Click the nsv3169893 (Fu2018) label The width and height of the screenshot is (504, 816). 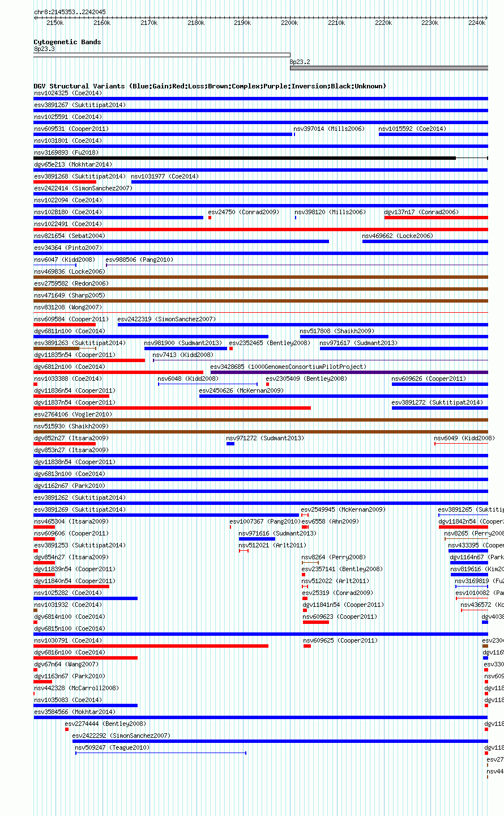click(x=66, y=152)
